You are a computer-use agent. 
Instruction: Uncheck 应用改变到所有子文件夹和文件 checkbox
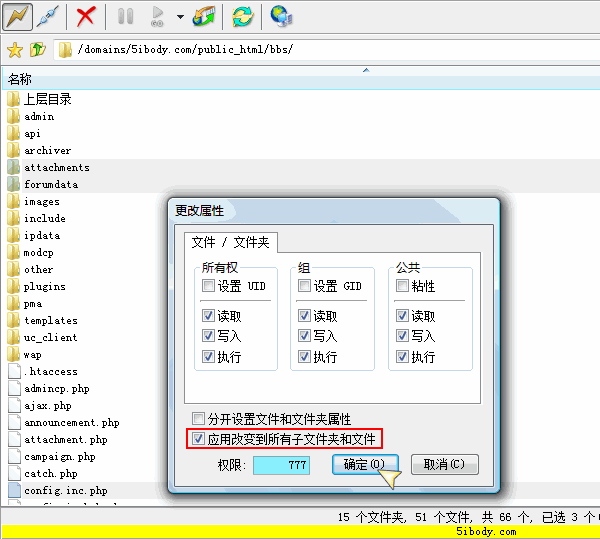click(199, 438)
